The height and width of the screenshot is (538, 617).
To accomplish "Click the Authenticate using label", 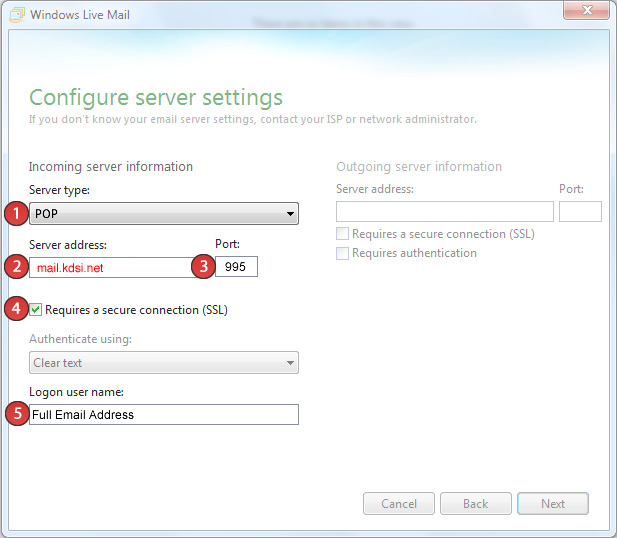I will pos(80,339).
